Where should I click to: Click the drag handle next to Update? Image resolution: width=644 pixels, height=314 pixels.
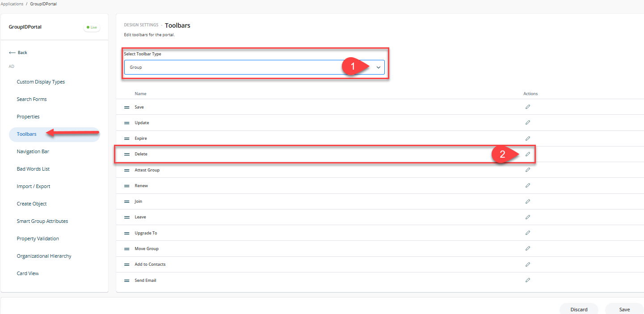tap(127, 122)
